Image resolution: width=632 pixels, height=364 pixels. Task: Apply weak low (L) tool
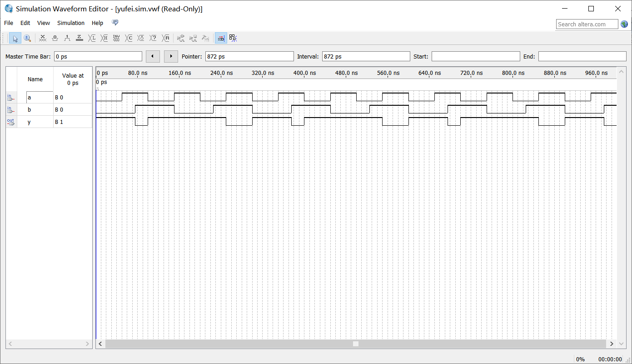[92, 38]
